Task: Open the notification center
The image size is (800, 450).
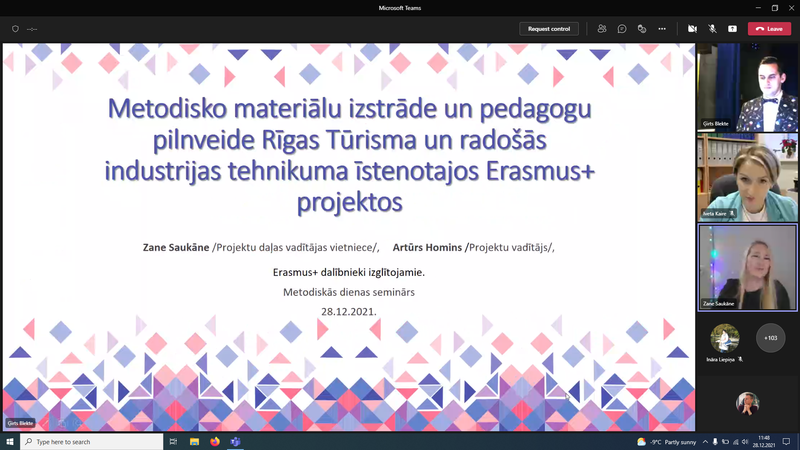Action: click(787, 442)
